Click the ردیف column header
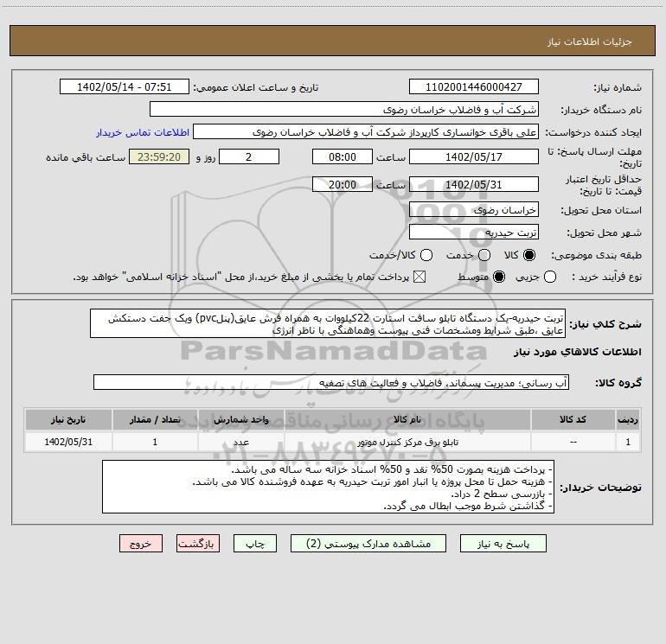 tap(628, 419)
